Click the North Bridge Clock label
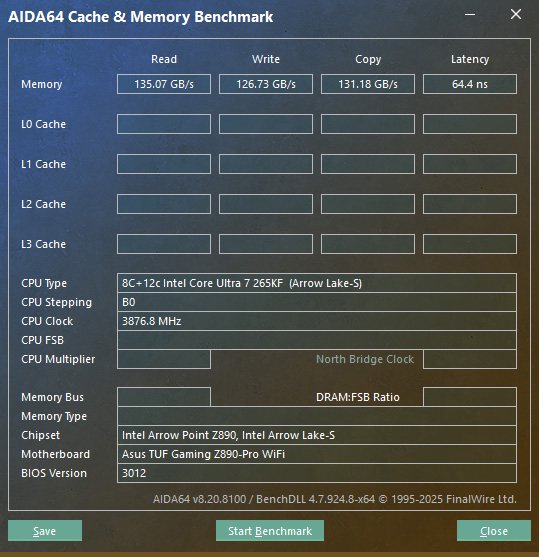 click(x=365, y=359)
